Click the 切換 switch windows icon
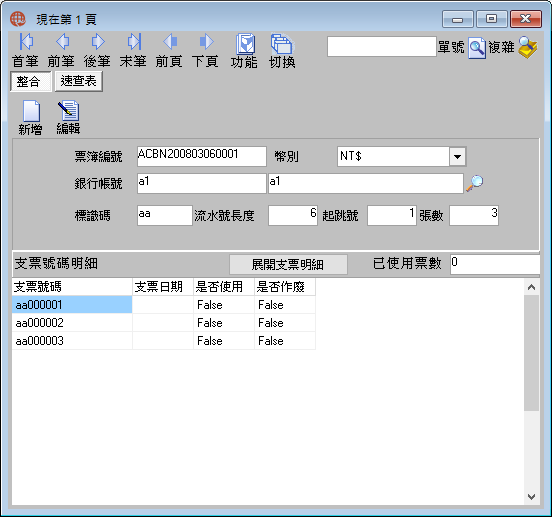552x517 pixels. point(282,43)
